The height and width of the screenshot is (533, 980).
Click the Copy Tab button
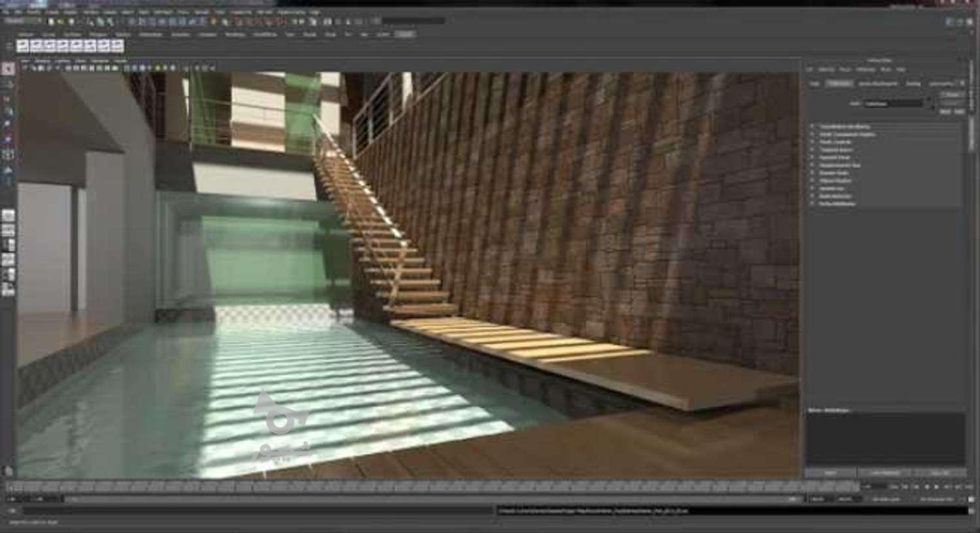939,472
